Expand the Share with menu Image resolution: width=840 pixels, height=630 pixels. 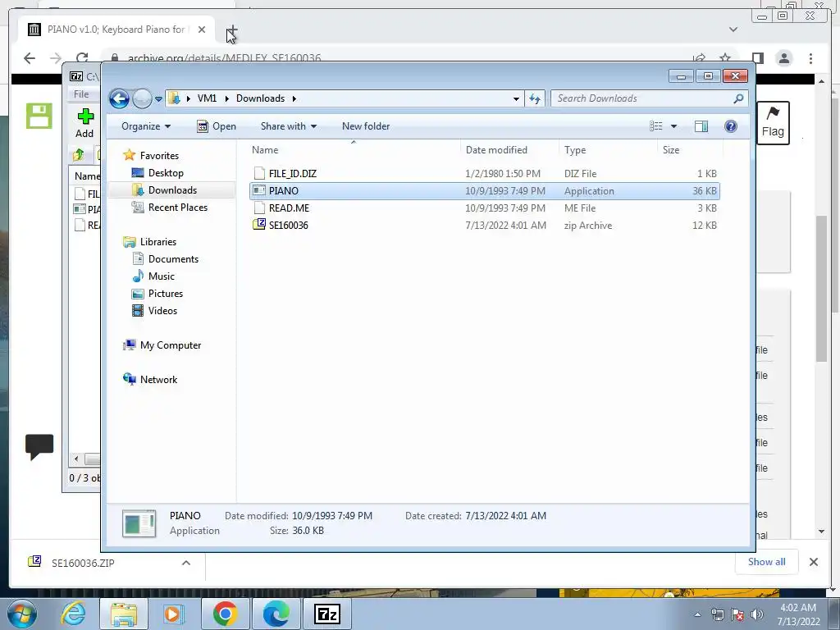288,126
